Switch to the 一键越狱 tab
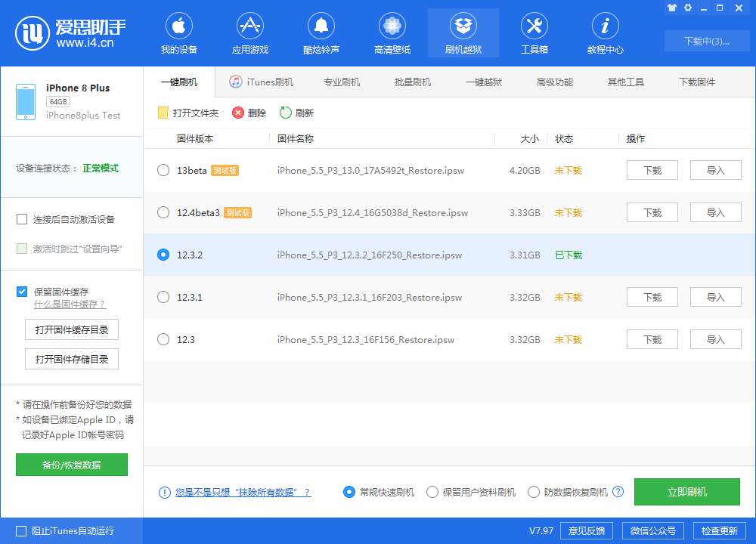756x544 pixels. 484,81
